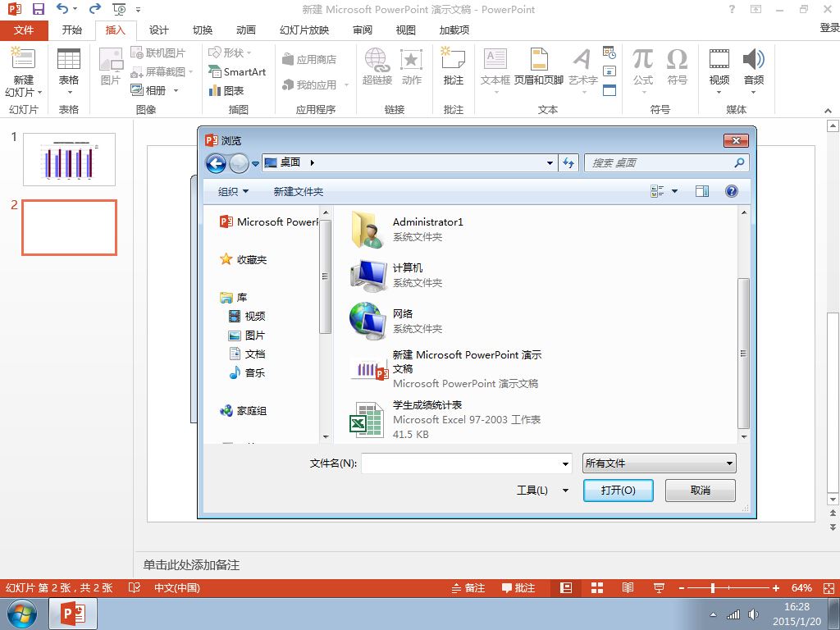840x630 pixels.
Task: Switch to the 幻灯片放映 slideshow tab
Action: 304,30
